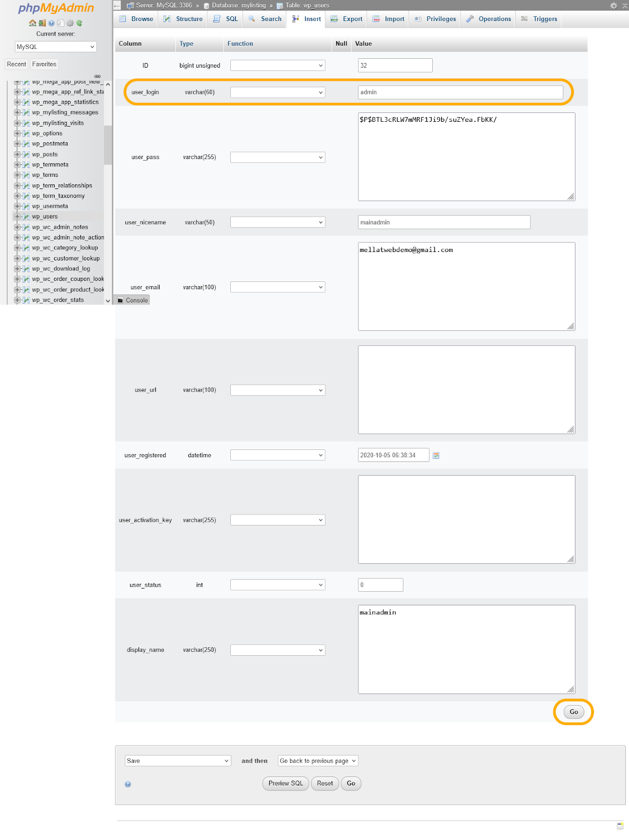Click table icon beside wp_wc_download_log
Screen dimensions: 629x840
tap(26, 269)
